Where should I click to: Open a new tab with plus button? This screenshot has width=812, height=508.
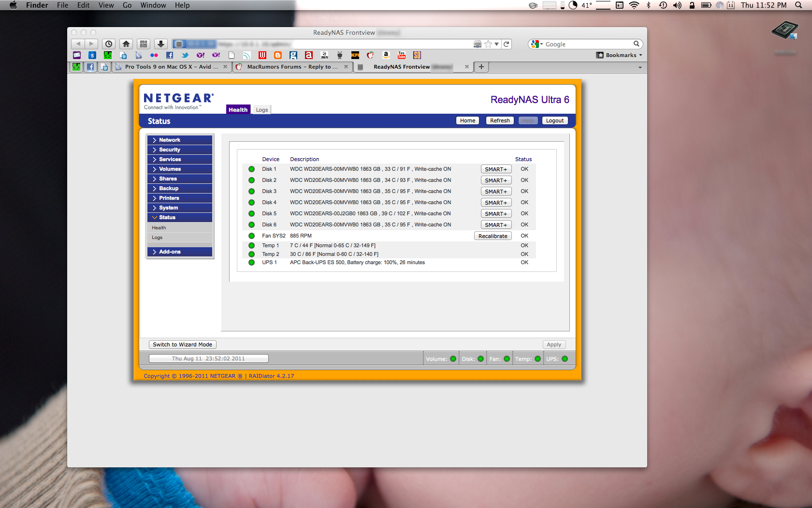click(481, 67)
